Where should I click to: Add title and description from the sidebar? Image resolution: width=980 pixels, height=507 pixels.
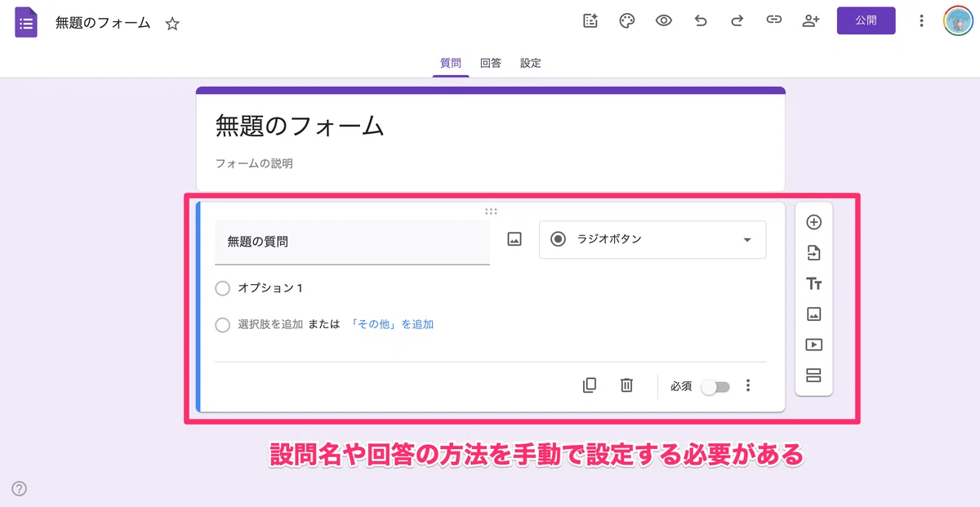[x=813, y=284]
